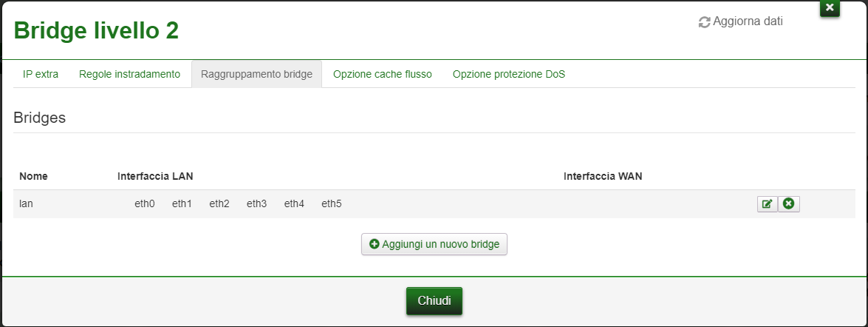The image size is (868, 327).
Task: Click the Nome column header
Action: (33, 177)
